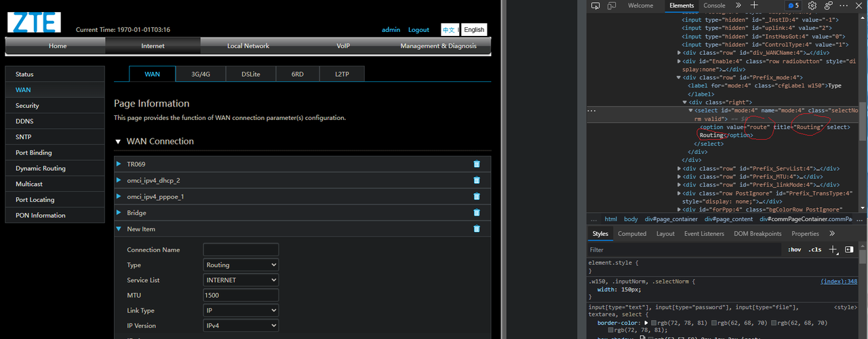Collapse Prefix_mode:4 div node

click(x=679, y=78)
